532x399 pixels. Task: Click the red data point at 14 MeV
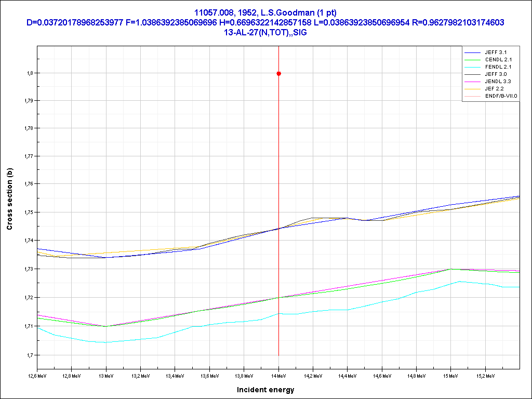coord(279,74)
